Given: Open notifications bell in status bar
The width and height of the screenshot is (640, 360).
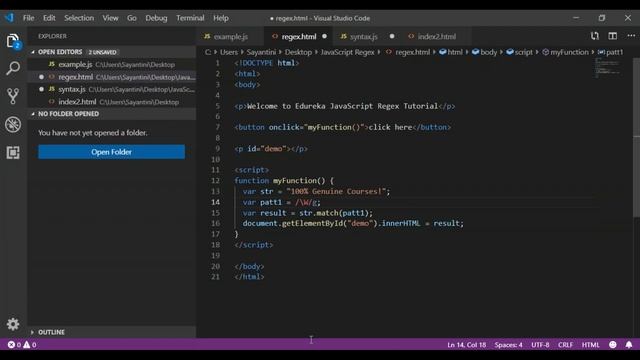Looking at the screenshot, I should 629,344.
